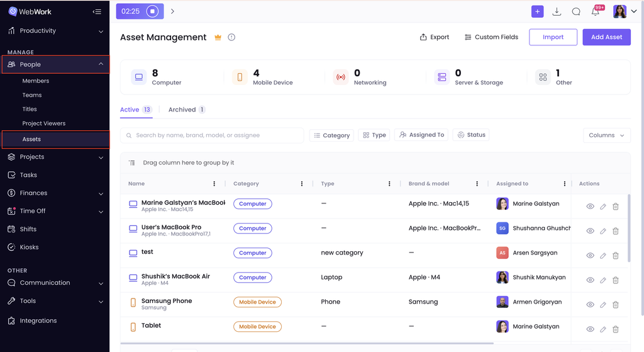Stop the running 02:25 timer

click(152, 11)
